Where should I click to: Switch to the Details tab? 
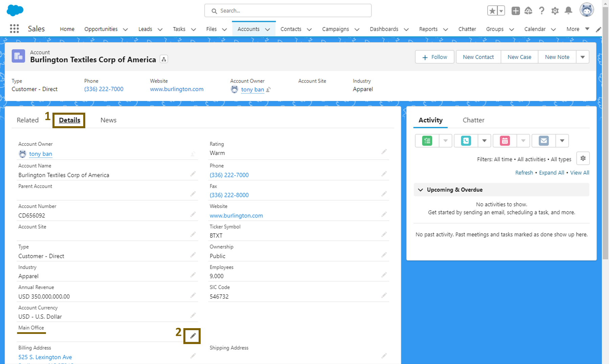(69, 120)
